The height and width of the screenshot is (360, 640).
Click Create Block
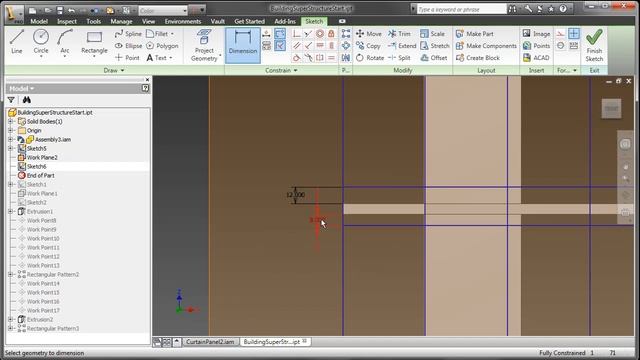(x=478, y=58)
